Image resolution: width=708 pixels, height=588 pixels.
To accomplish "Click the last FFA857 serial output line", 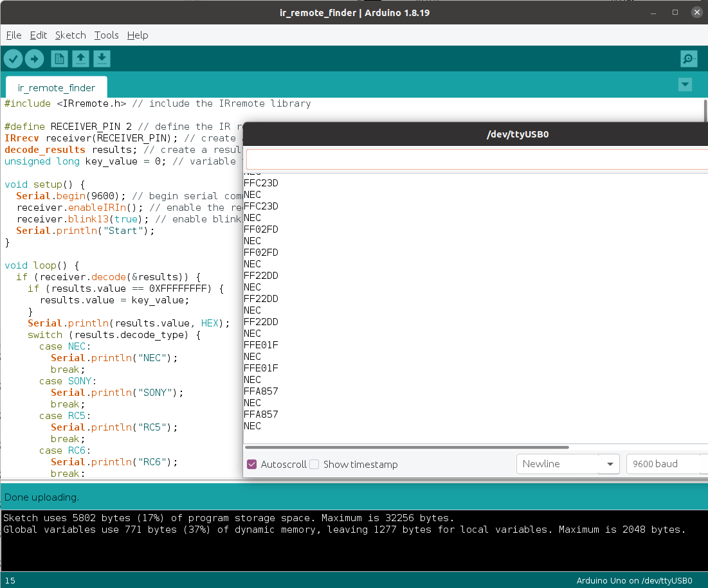I will [x=261, y=414].
